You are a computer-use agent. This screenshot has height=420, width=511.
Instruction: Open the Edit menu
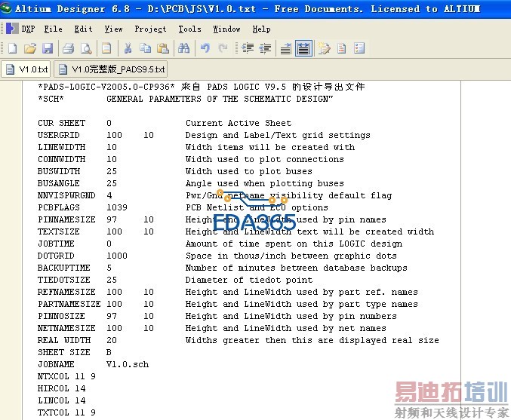click(83, 29)
